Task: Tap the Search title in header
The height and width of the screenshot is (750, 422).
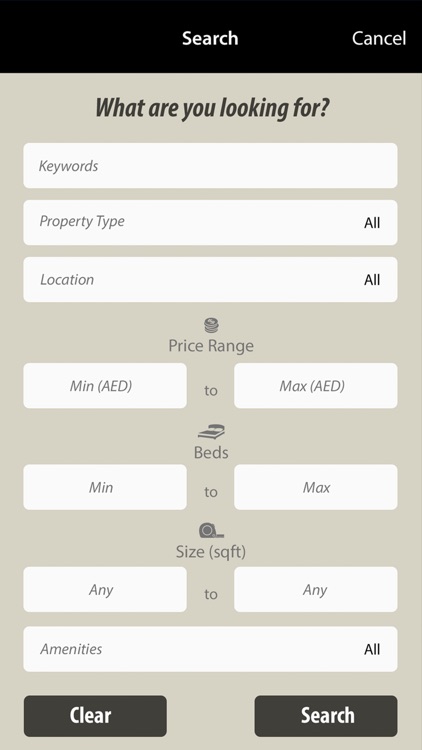Action: point(210,38)
